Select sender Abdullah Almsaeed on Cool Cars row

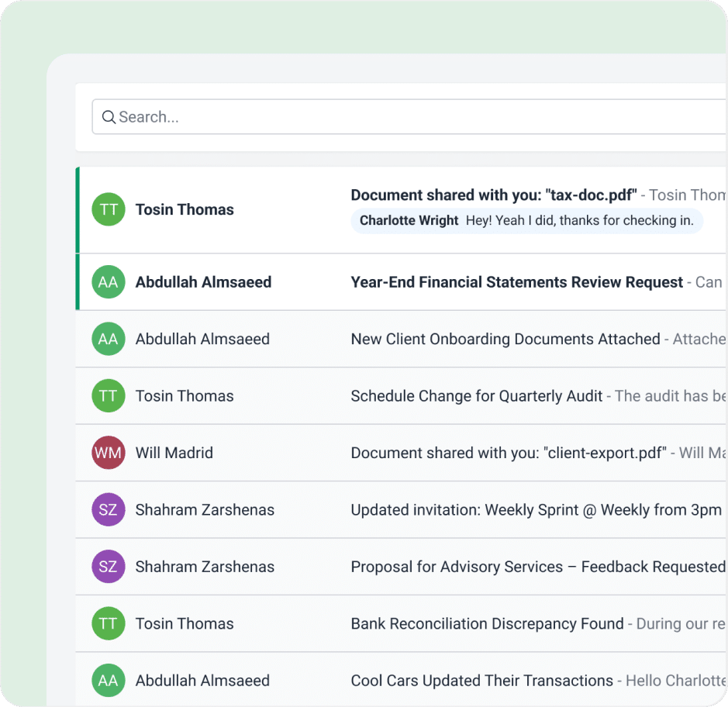202,681
